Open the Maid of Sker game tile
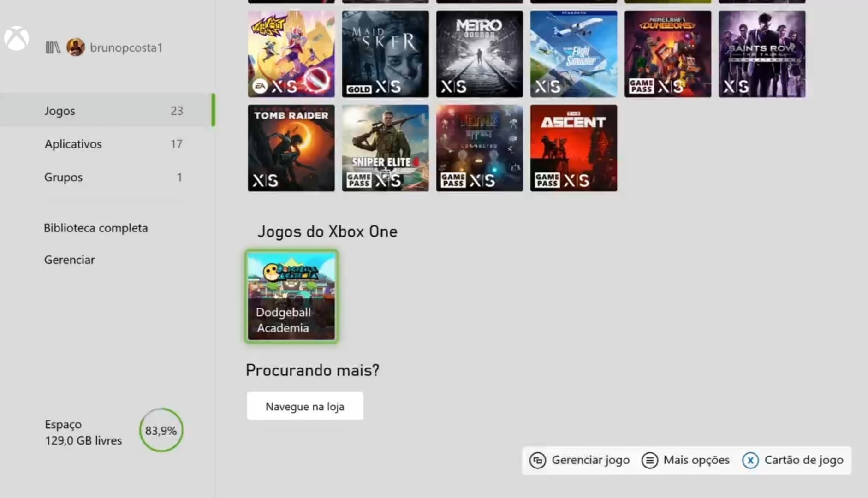868x498 pixels. (385, 54)
